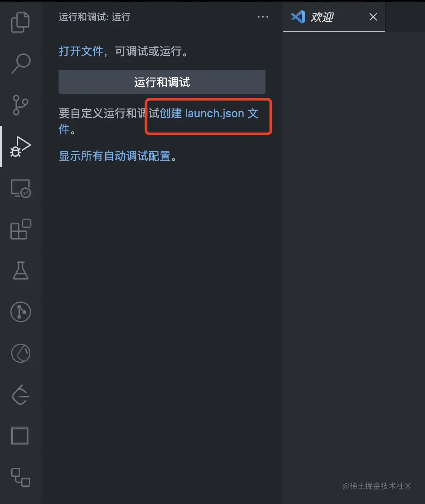Image resolution: width=425 pixels, height=504 pixels.
Task: Click the 创建 launch.json 文件 link
Action: click(x=209, y=113)
